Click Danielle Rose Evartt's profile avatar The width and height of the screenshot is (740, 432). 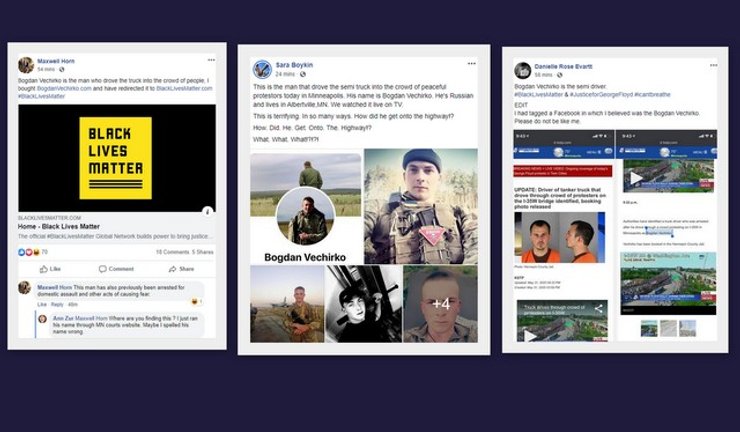(522, 70)
